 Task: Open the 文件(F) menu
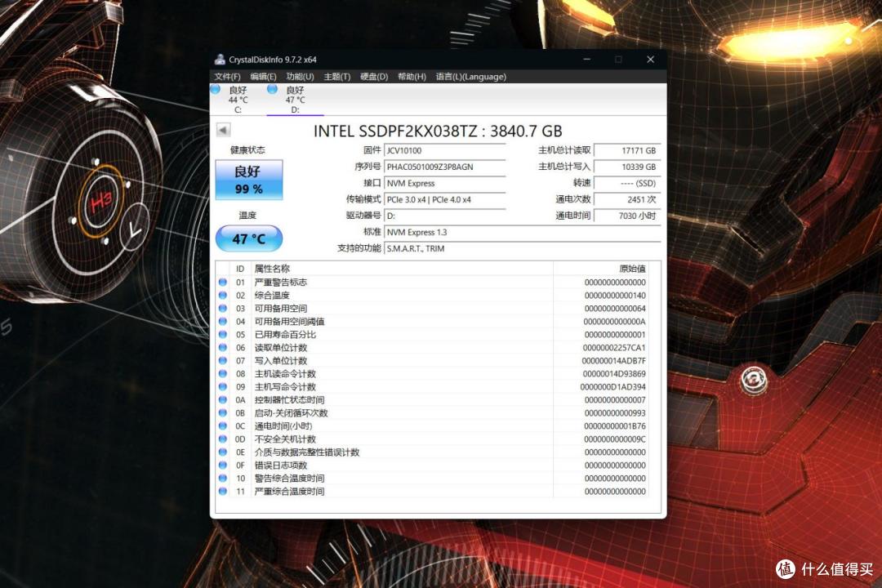click(227, 77)
